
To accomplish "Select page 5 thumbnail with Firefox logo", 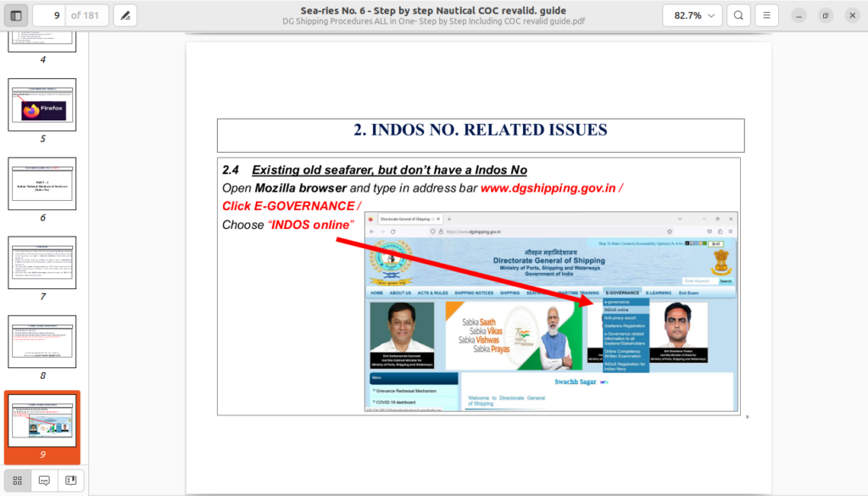I will [42, 105].
